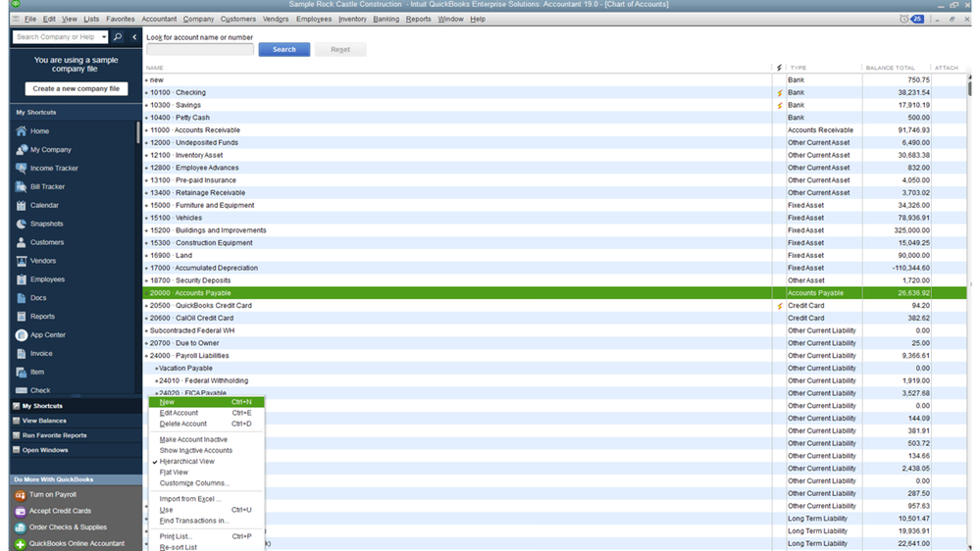Image resolution: width=980 pixels, height=551 pixels.
Task: Open Run Favorite Reports section
Action: pos(77,435)
